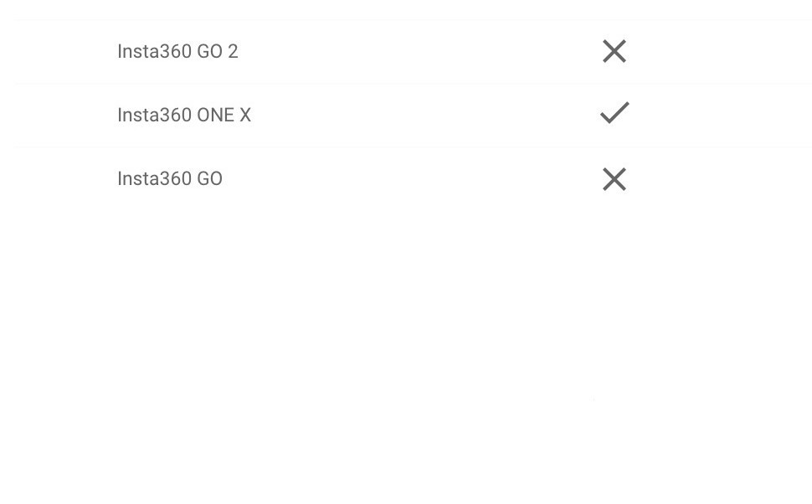Tap the tick icon in the middle row
This screenshot has width=812, height=504.
(x=614, y=113)
